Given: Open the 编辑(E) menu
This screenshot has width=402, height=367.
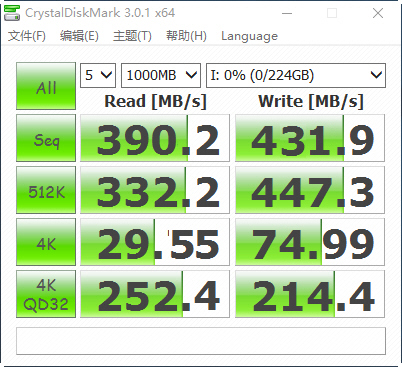Looking at the screenshot, I should pos(79,36).
